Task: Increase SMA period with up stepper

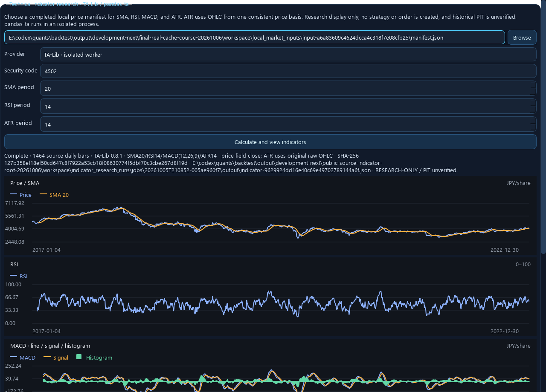Action: pos(533,85)
